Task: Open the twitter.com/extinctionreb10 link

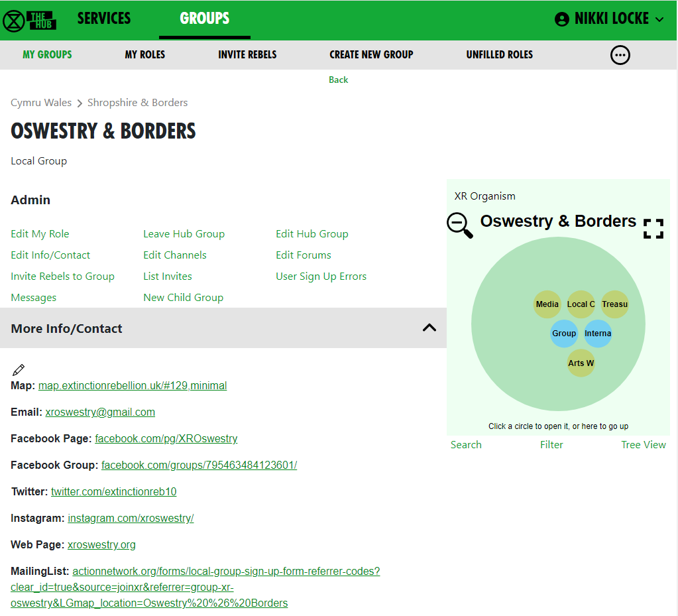Action: (x=114, y=491)
